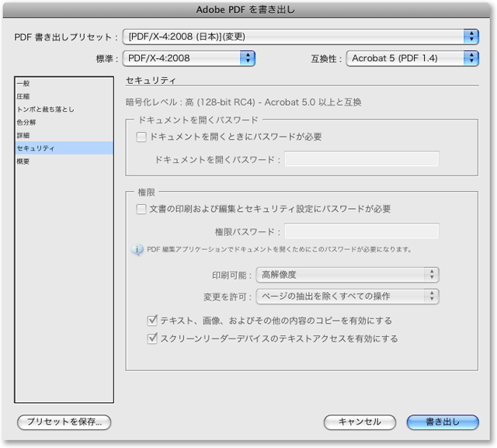Screen dimensions: 497x448
Task: Click the プリセットを保存 button
Action: click(64, 422)
